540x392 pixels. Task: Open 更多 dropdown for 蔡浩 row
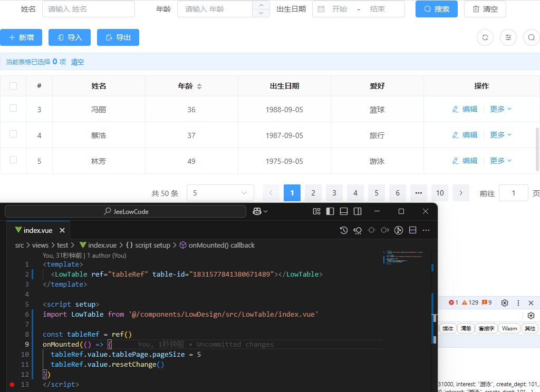[x=501, y=135]
